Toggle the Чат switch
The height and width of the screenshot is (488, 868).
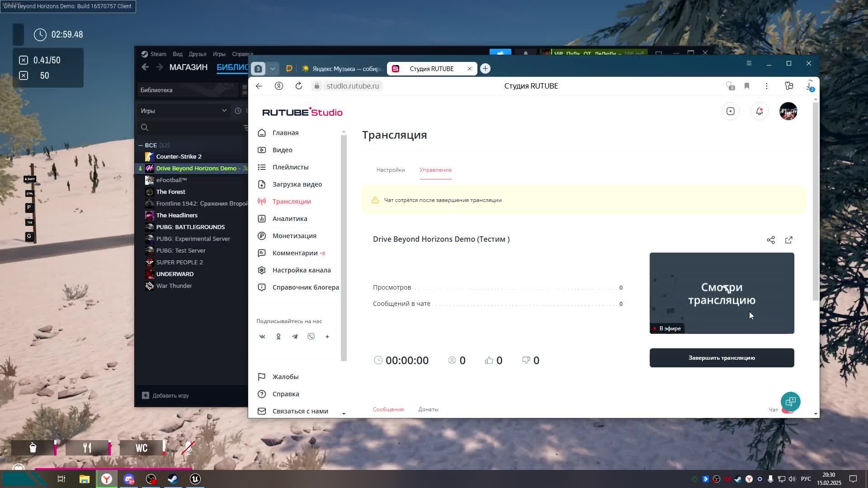(x=788, y=410)
